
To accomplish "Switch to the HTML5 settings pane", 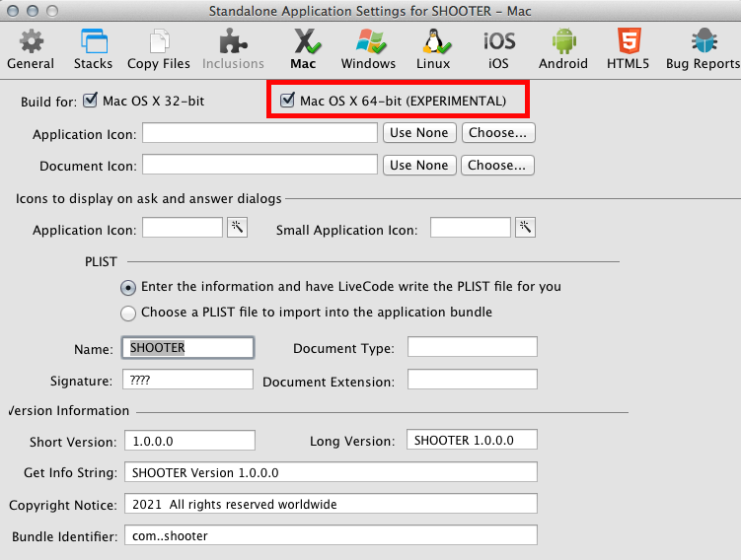I will (x=629, y=48).
